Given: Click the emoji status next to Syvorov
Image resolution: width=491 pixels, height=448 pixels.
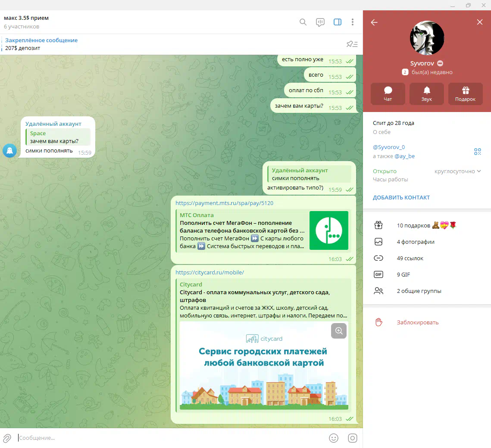Looking at the screenshot, I should click(x=440, y=63).
